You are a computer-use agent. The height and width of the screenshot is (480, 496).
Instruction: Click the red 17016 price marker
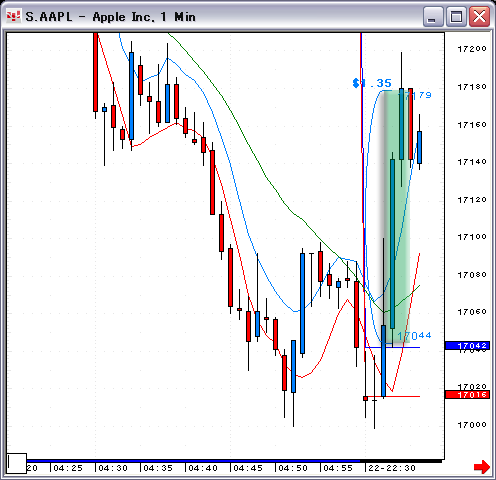coord(467,395)
